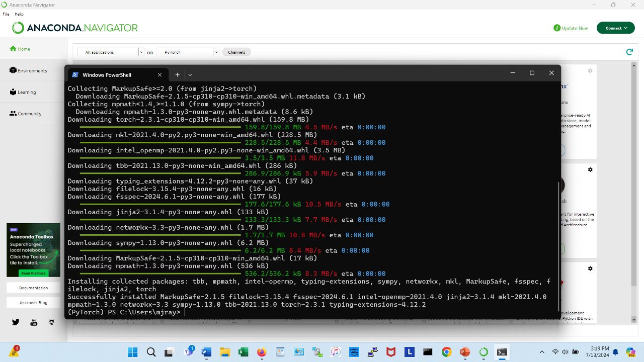Refresh the application list with the refresh icon
644x362 pixels.
[629, 51]
